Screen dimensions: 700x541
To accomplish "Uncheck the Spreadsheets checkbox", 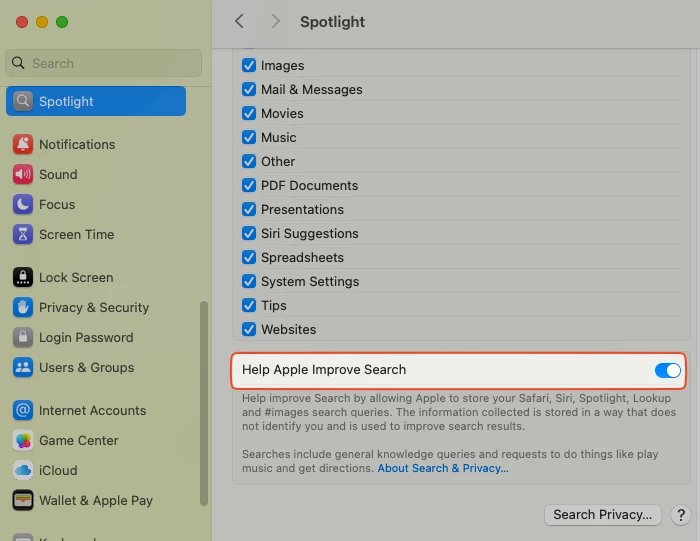I will pyautogui.click(x=249, y=258).
